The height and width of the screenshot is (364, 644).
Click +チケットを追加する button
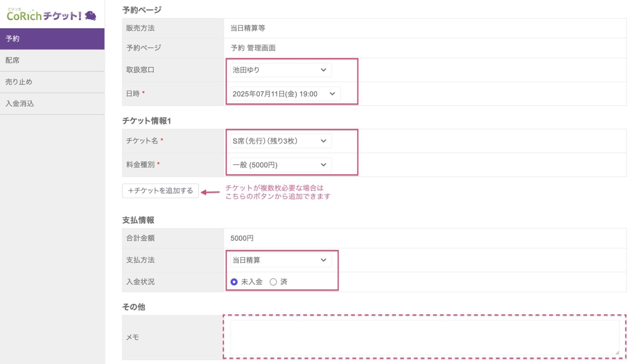pyautogui.click(x=160, y=191)
